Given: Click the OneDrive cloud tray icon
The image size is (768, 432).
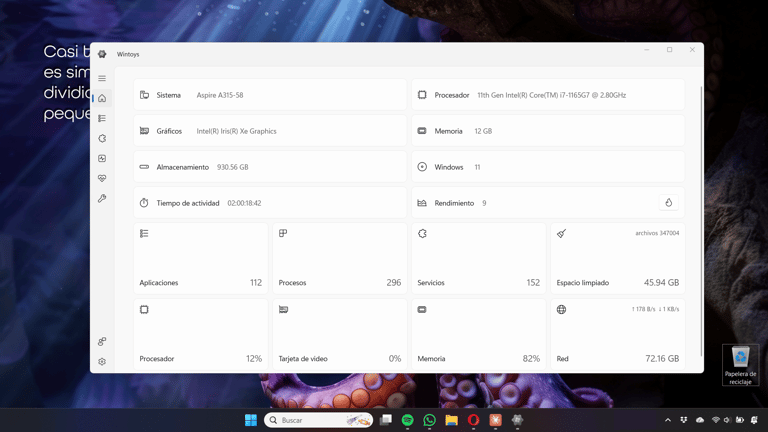Looking at the screenshot, I should pos(700,420).
